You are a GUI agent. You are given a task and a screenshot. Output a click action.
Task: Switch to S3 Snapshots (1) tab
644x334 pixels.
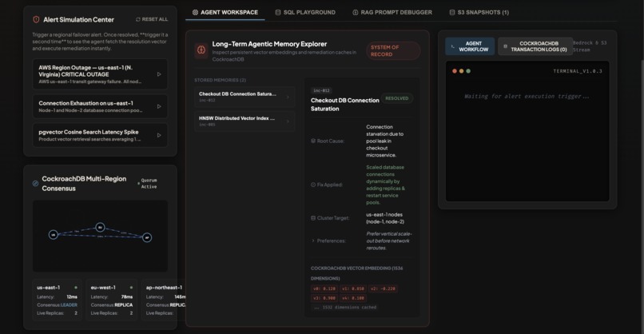click(479, 12)
